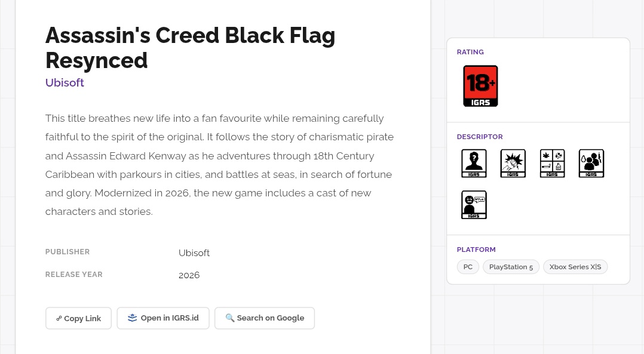Click the IGRS logo in Open in IGRS.id
Image resolution: width=644 pixels, height=354 pixels.
tap(133, 318)
